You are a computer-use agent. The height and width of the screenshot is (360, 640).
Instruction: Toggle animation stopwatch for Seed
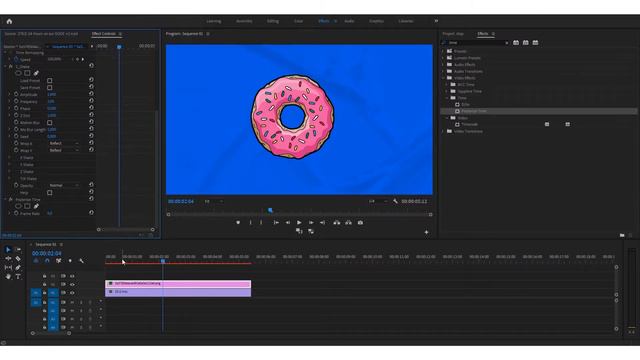(x=16, y=136)
